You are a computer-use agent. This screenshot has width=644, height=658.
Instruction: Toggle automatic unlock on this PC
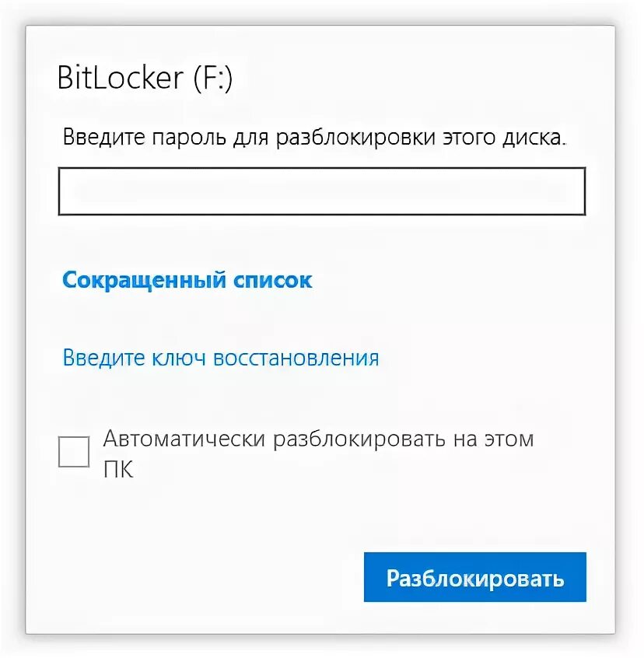coord(74,452)
